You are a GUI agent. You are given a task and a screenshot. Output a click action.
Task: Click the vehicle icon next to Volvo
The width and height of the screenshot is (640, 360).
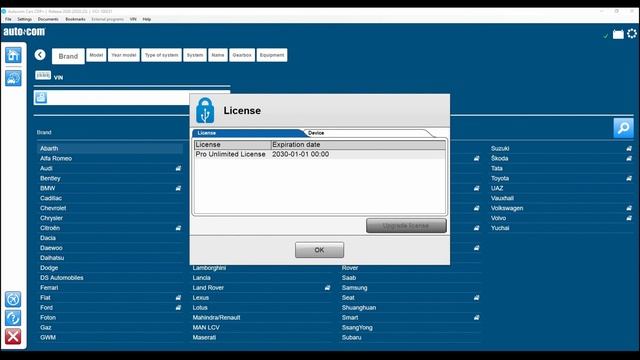pos(629,218)
